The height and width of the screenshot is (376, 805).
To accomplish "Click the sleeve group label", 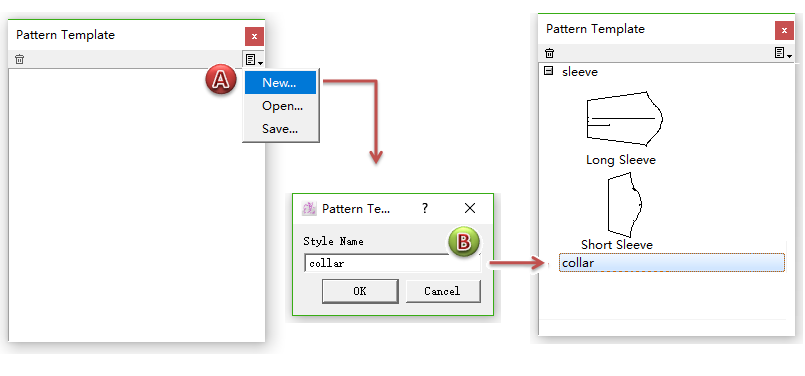I will pos(580,71).
